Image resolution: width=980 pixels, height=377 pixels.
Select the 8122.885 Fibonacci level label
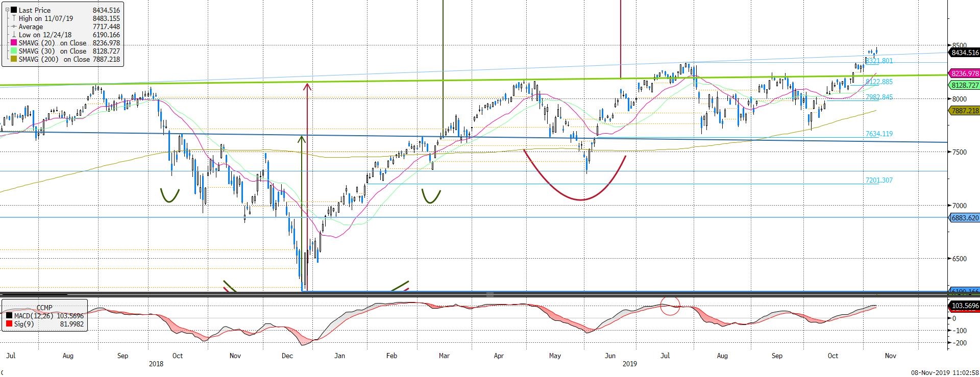click(x=879, y=82)
